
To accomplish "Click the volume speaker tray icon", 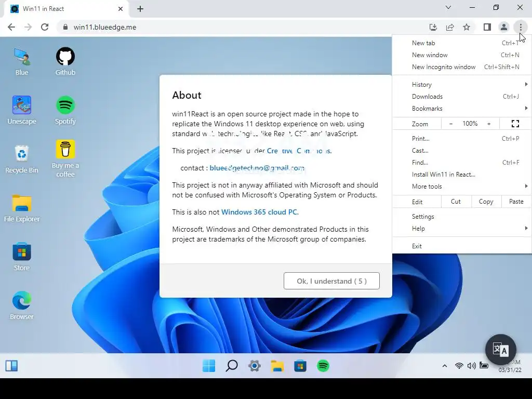I will (x=471, y=365).
